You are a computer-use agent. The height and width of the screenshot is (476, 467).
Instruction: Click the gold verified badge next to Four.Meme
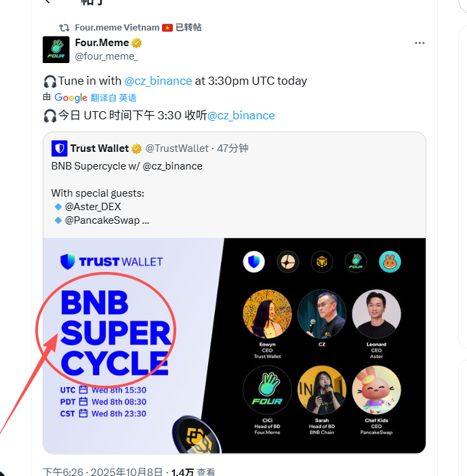click(x=137, y=43)
